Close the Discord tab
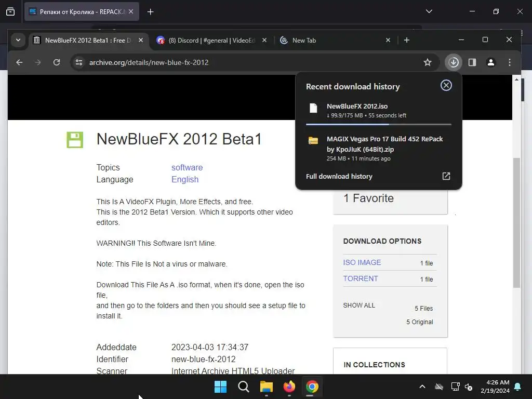 pos(264,40)
